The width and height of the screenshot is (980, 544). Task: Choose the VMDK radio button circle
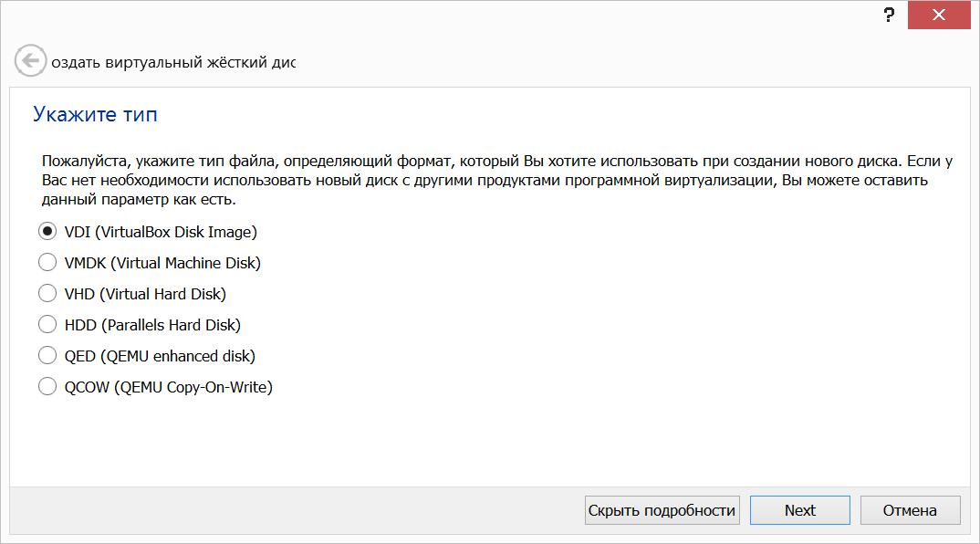click(47, 263)
